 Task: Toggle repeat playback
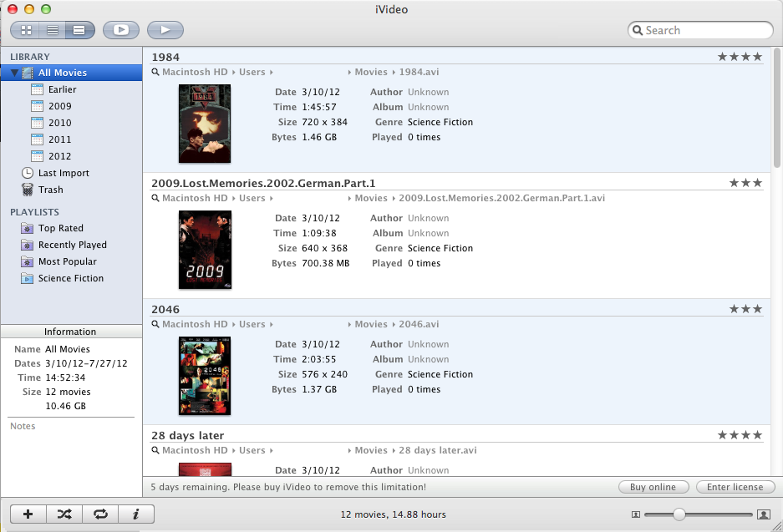(100, 514)
